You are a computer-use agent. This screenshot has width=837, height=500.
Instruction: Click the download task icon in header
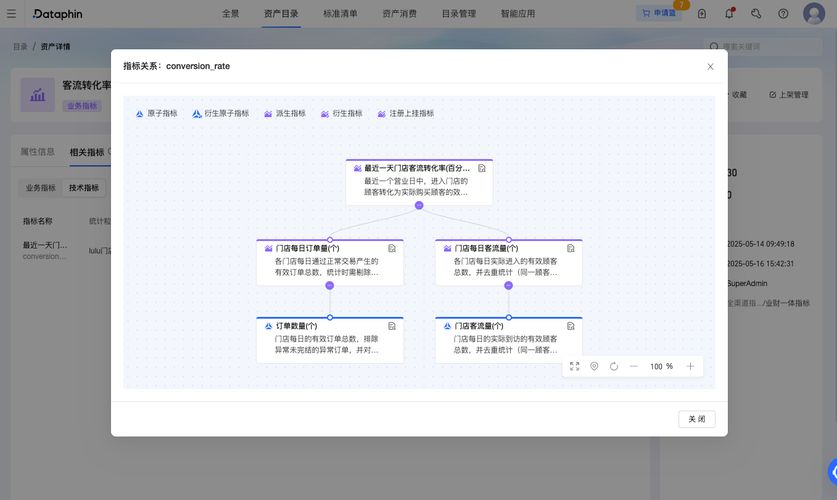702,14
